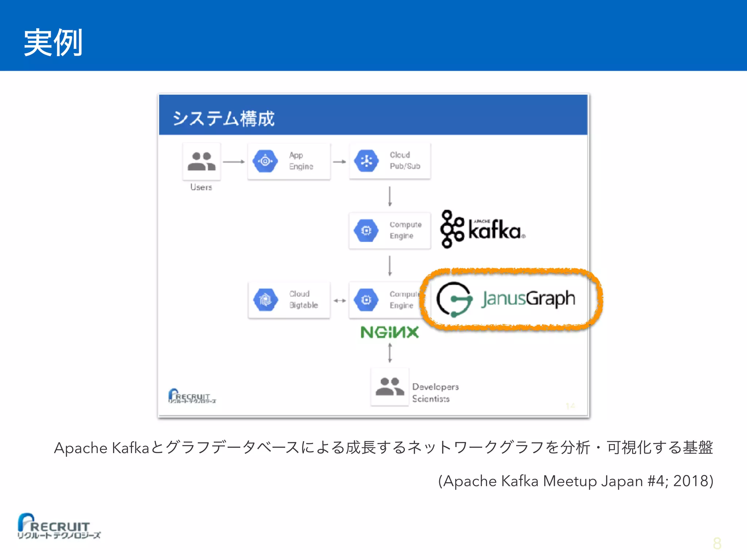Click the JanusGraph logo
The width and height of the screenshot is (747, 560).
pos(506,299)
